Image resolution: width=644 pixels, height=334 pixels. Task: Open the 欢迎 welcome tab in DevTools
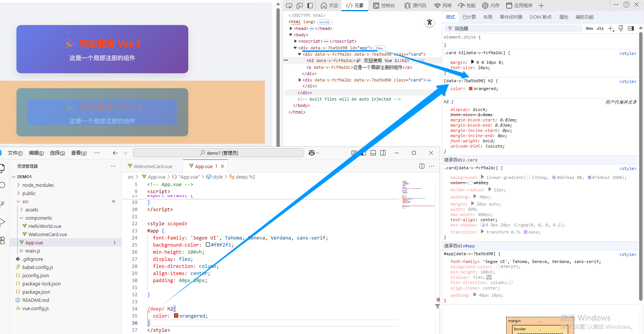[x=329, y=6]
